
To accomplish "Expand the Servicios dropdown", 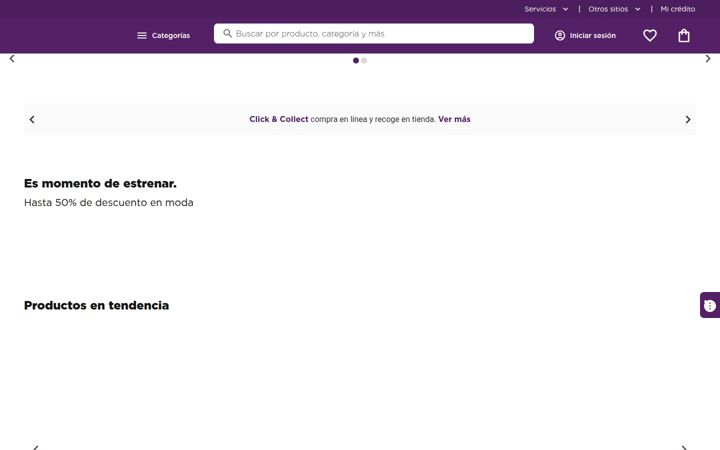I will click(x=546, y=9).
